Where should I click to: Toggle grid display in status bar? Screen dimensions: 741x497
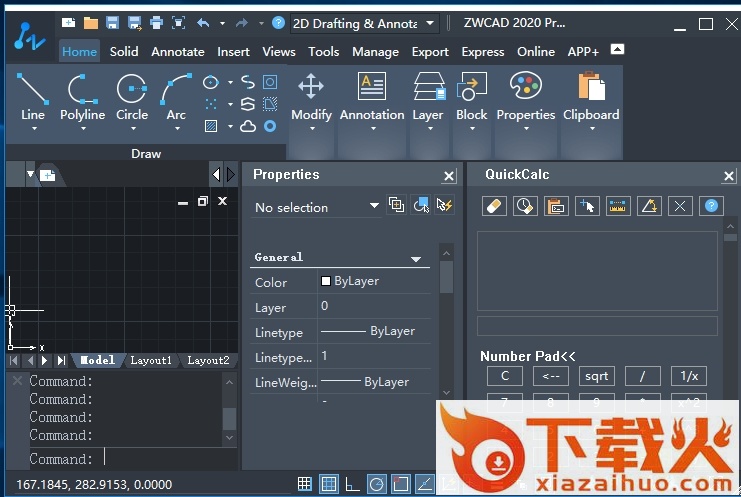pos(329,485)
